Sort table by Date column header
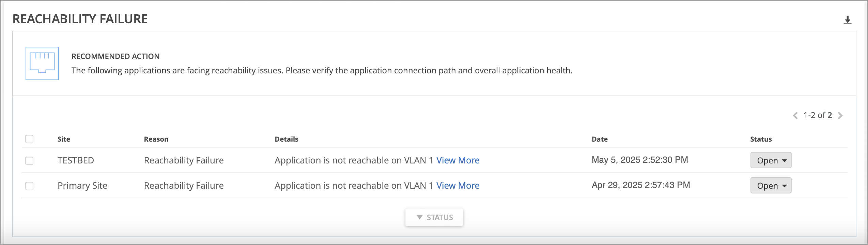 tap(600, 139)
